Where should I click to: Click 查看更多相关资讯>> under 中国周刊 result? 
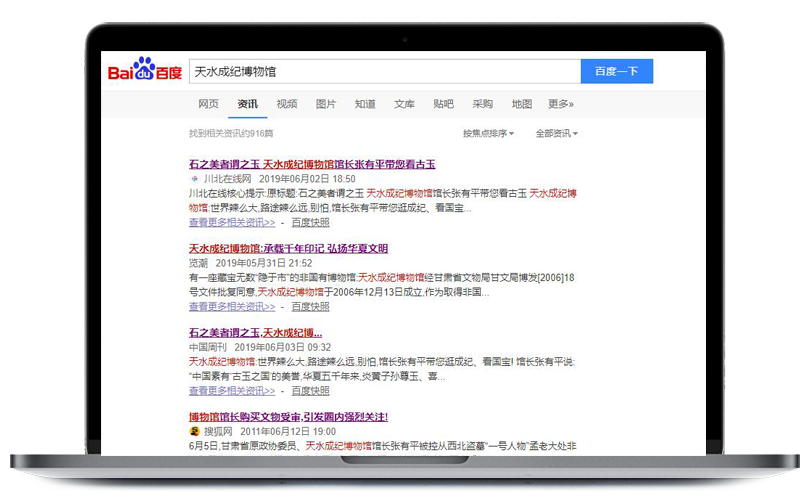tap(232, 391)
